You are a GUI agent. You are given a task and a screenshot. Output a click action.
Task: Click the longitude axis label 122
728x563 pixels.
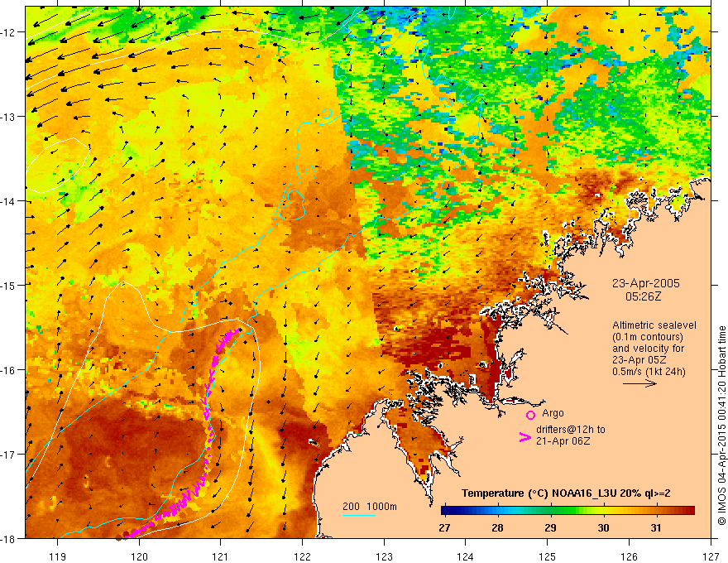302,556
